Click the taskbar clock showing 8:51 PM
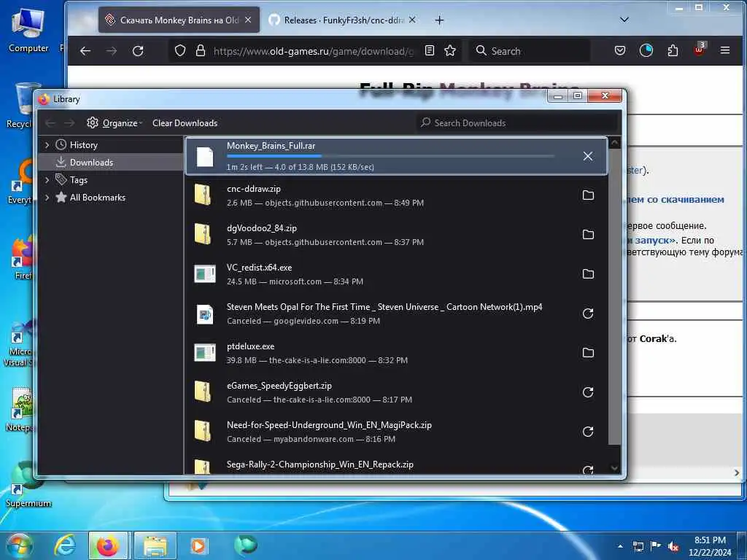Screen dimensions: 747x560 coord(710,545)
